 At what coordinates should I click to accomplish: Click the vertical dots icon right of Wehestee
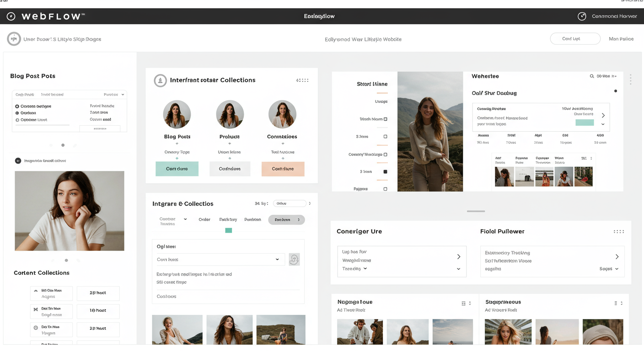(630, 80)
